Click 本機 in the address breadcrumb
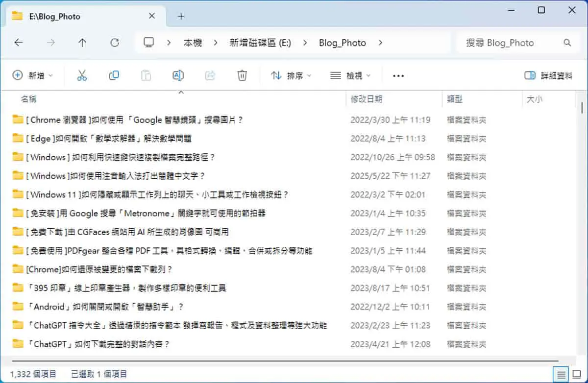Image resolution: width=588 pixels, height=383 pixels. point(193,43)
